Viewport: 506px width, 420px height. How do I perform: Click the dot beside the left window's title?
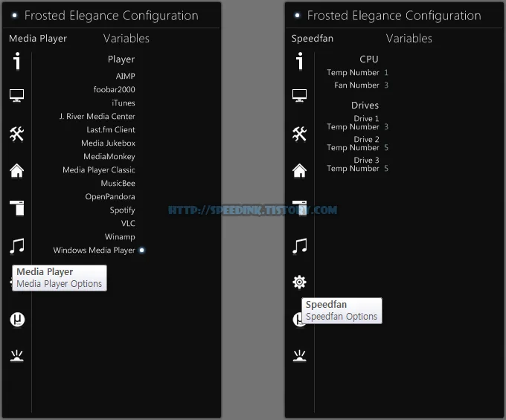point(14,15)
